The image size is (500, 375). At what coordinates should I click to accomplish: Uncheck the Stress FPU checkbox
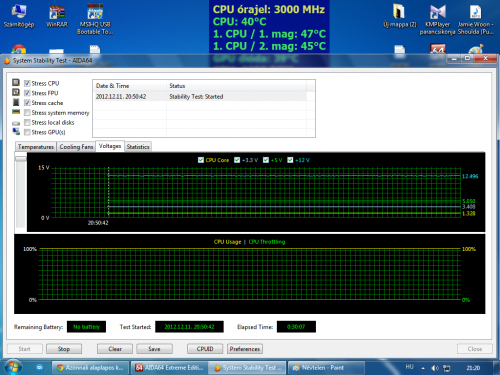[x=27, y=93]
